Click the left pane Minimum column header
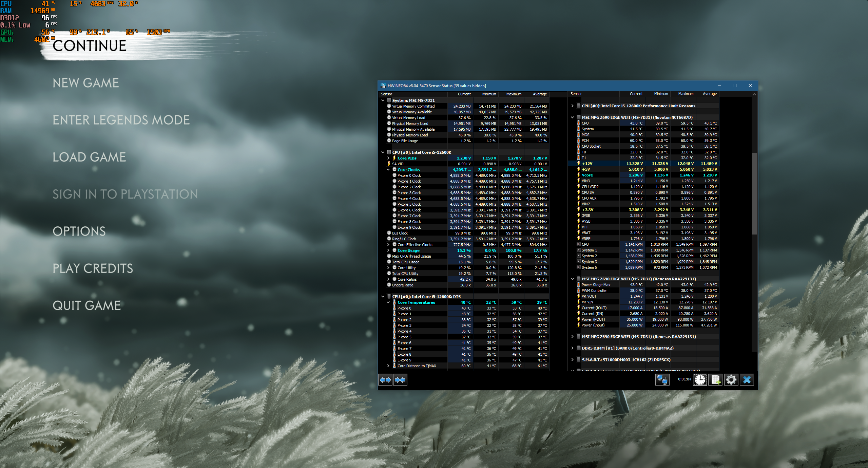The image size is (868, 468). click(486, 94)
